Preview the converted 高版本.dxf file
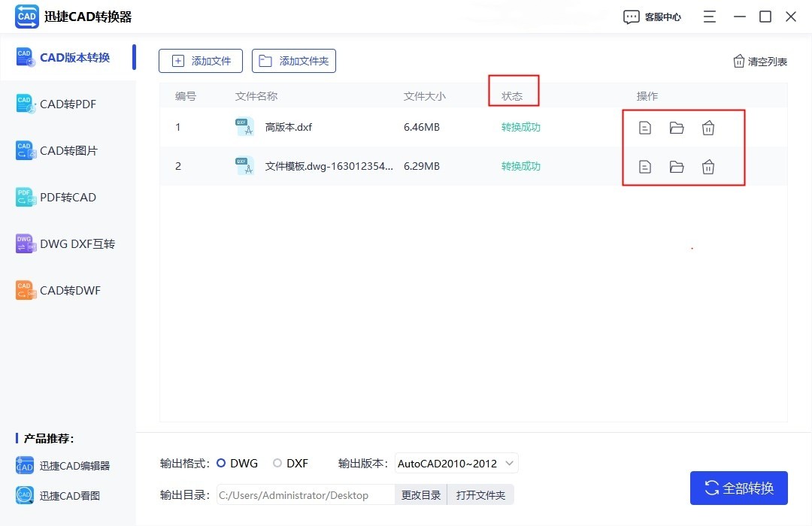 coord(644,127)
